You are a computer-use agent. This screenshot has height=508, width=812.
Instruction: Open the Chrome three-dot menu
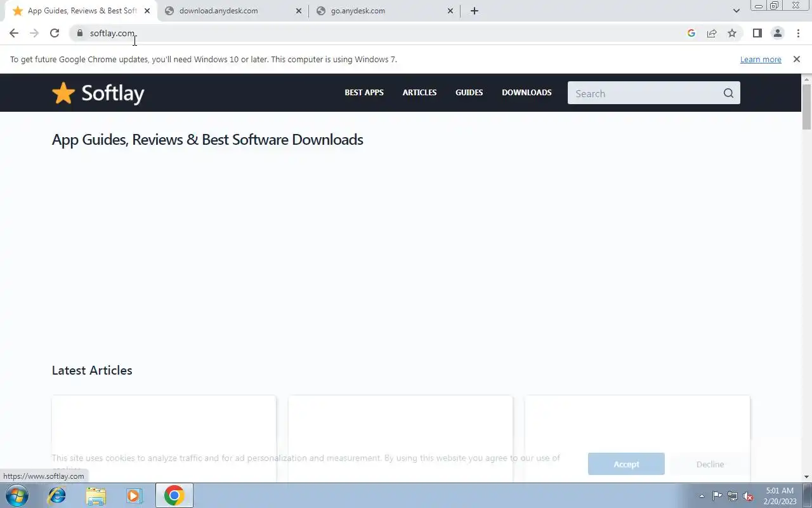[x=798, y=33]
